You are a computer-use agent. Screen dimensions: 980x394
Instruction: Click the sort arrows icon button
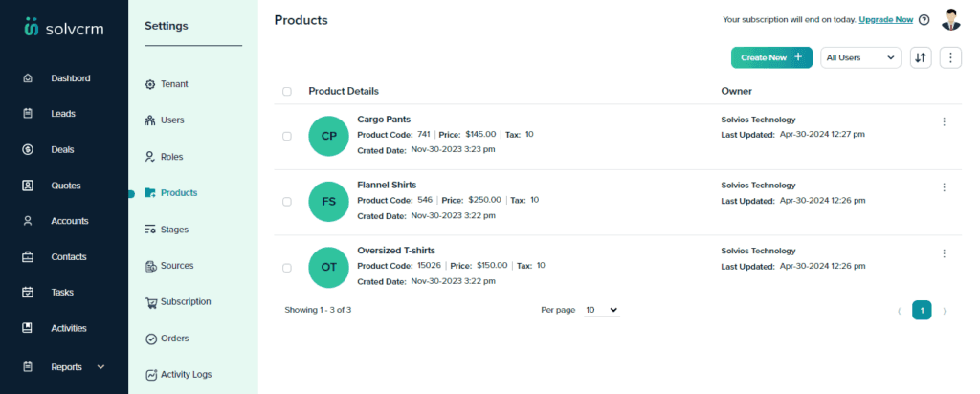point(921,57)
